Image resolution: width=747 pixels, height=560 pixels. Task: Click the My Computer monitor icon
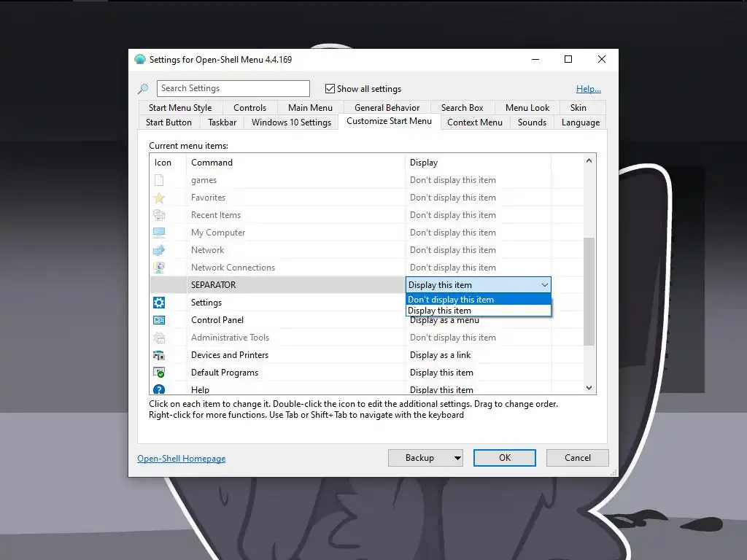click(159, 233)
